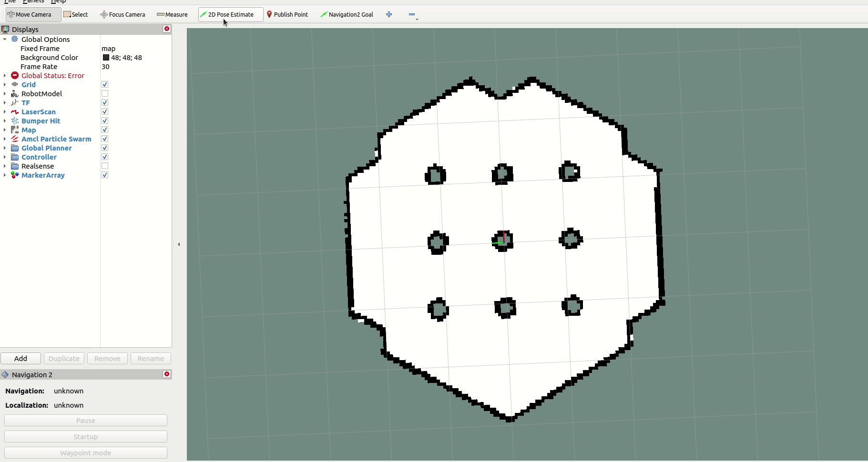Viewport: 868px width, 462px height.
Task: Click the Fixed Frame map value field
Action: (108, 48)
